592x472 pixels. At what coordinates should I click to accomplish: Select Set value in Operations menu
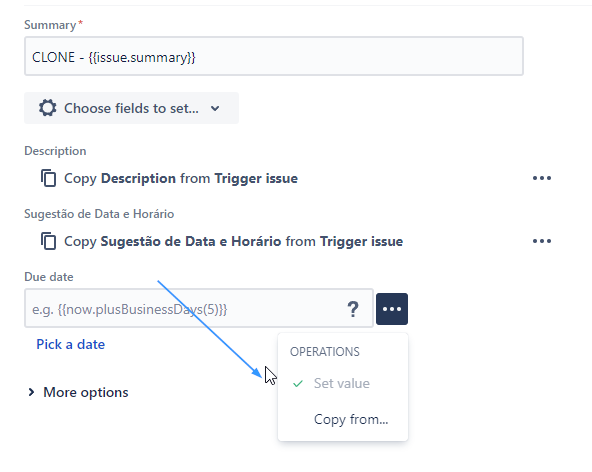tap(343, 384)
